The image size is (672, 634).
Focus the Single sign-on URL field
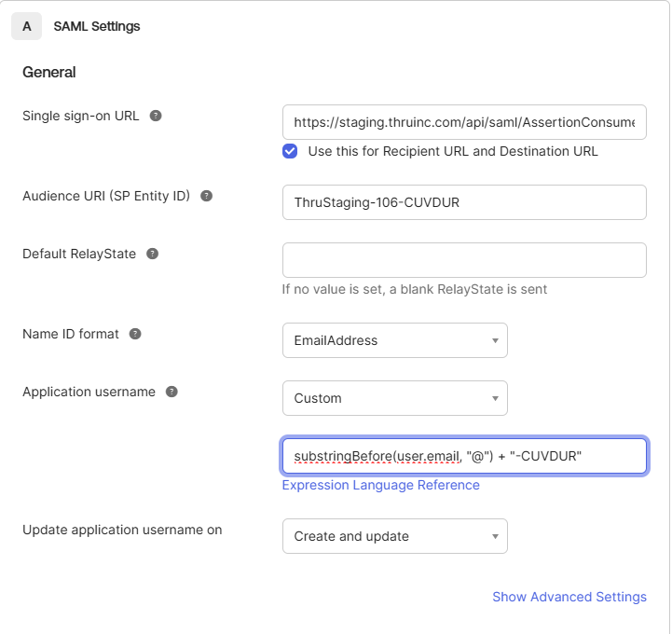tap(464, 122)
